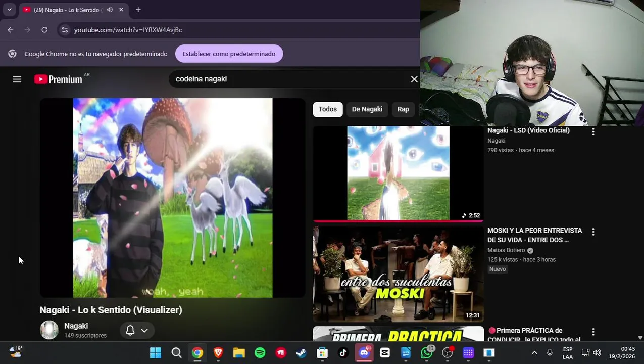The height and width of the screenshot is (364, 644).
Task: Open Spotify from taskbar
Action: [x=260, y=353]
